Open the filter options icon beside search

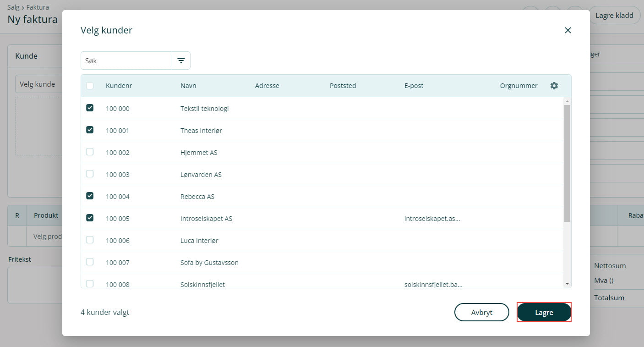coord(181,61)
